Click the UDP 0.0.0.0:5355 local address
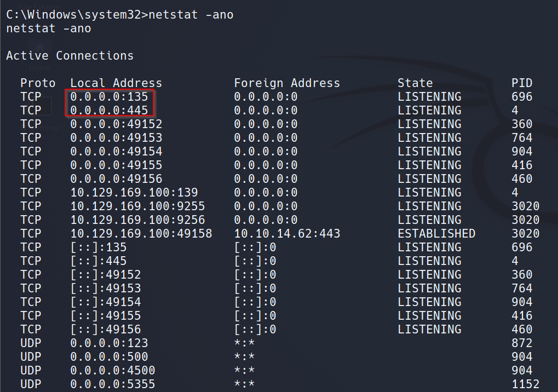558x392 pixels. [x=113, y=384]
